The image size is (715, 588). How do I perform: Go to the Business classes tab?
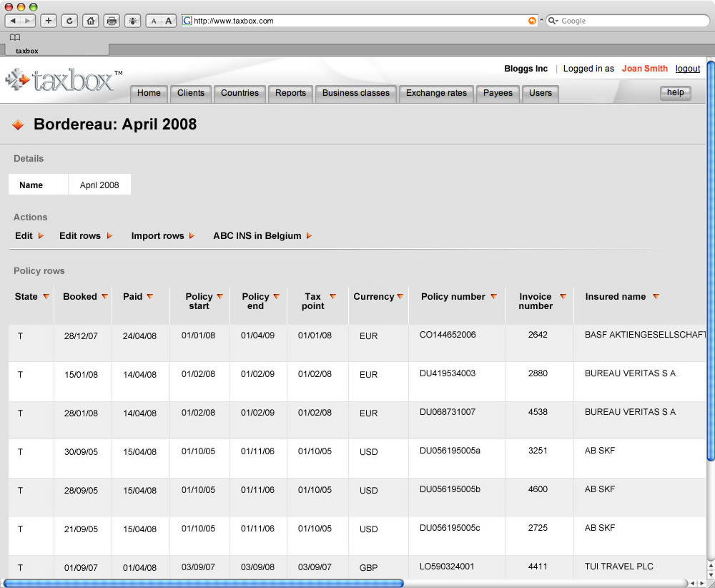[x=356, y=93]
